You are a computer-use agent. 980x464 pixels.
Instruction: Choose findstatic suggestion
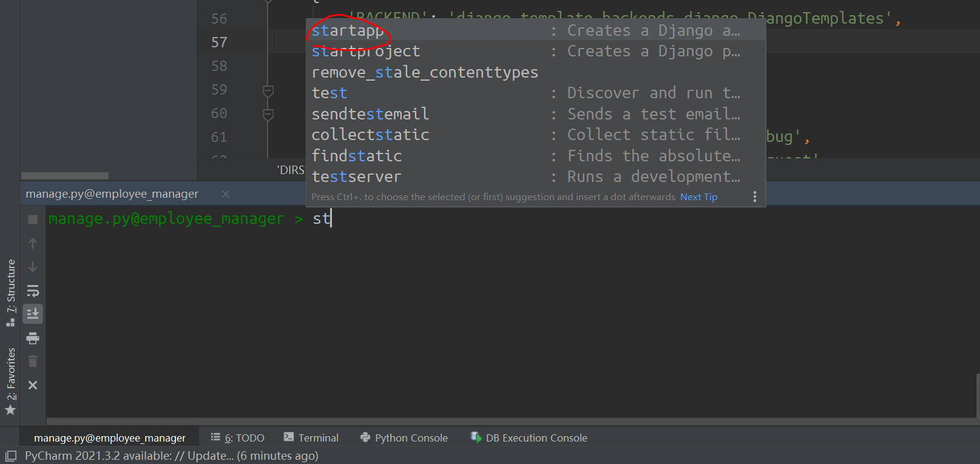tap(536, 156)
